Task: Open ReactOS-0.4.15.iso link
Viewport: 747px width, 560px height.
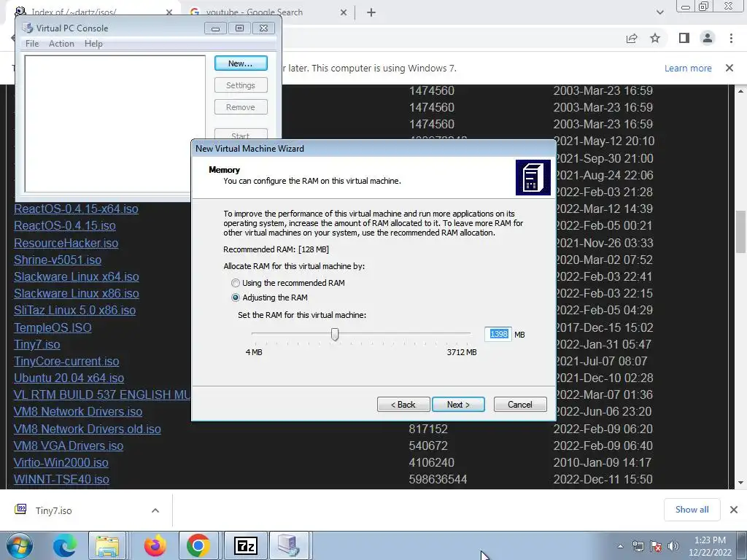Action: coord(65,226)
